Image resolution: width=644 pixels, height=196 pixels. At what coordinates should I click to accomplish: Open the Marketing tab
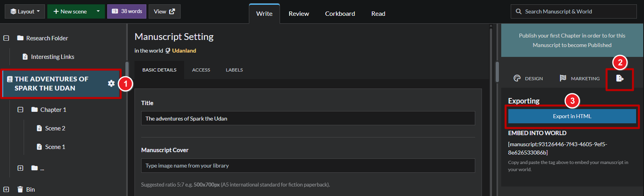click(579, 78)
